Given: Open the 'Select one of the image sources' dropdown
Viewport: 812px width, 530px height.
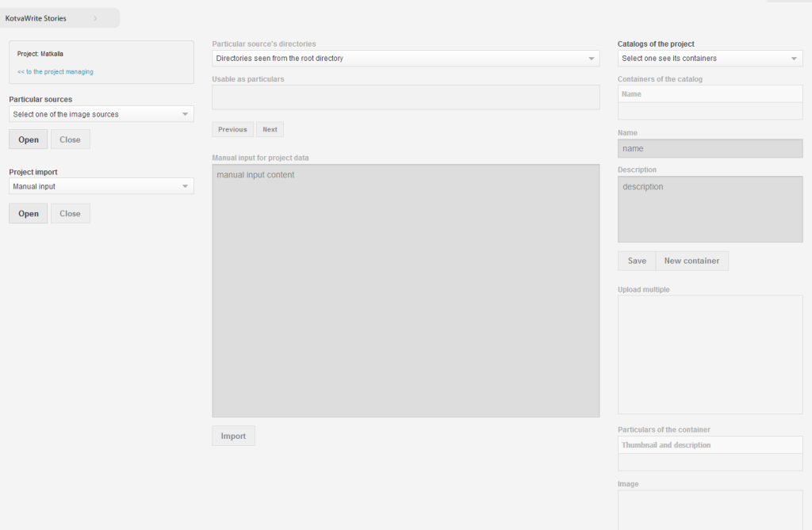Looking at the screenshot, I should [101, 114].
